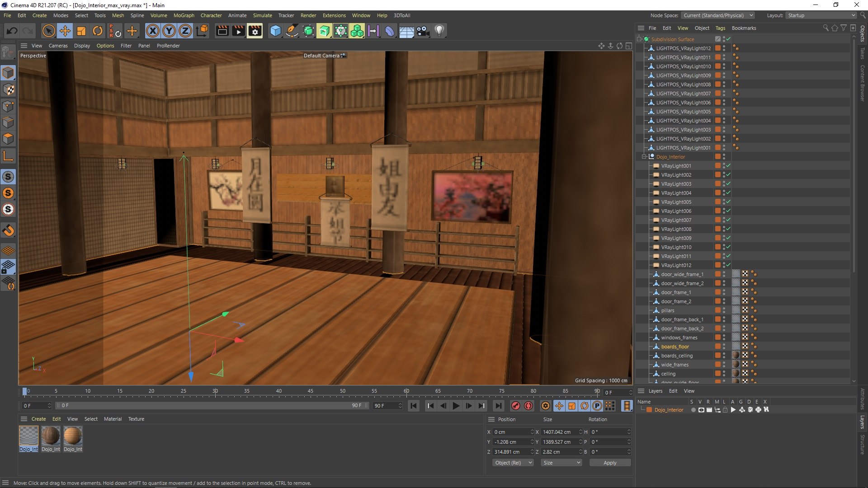The width and height of the screenshot is (868, 488).
Task: Open the MoGraph menu
Action: (184, 15)
